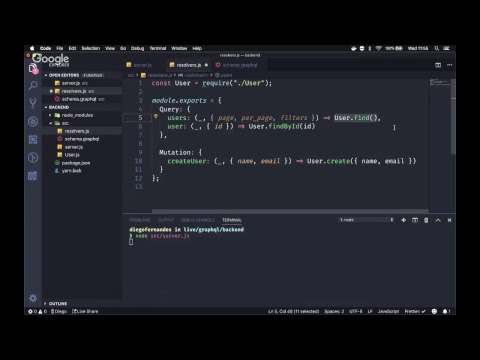Image resolution: width=480 pixels, height=360 pixels.
Task: Create a new terminal with plus icon
Action: [x=403, y=220]
